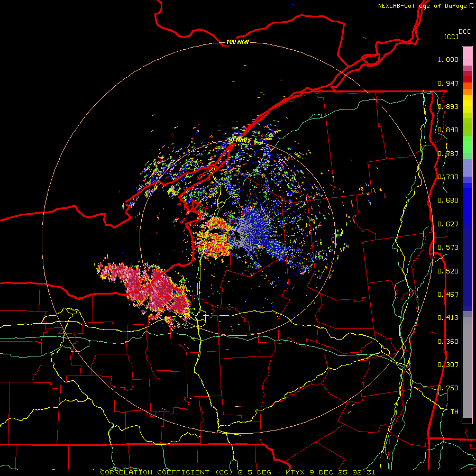Click the 50 NMI range ring label
This screenshot has height=476, width=476.
(239, 140)
